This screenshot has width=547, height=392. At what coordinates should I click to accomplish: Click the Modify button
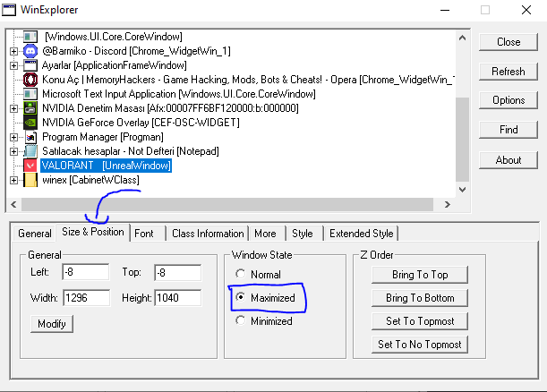[52, 324]
